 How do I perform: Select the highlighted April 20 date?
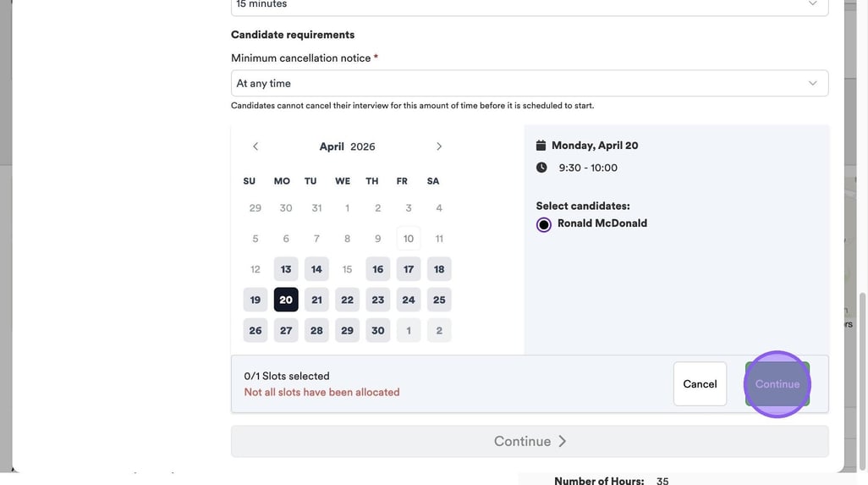point(286,300)
